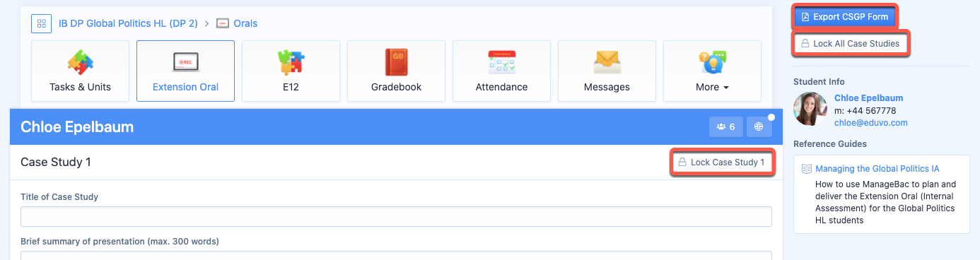The height and width of the screenshot is (260, 980).
Task: Click the members count button showing 6
Action: (x=725, y=126)
